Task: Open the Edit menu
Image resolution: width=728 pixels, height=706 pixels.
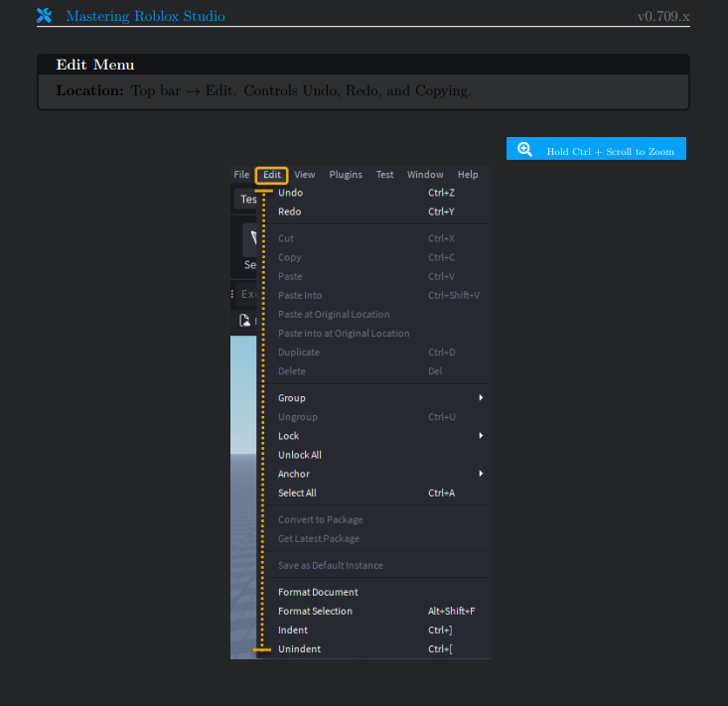Action: (x=271, y=175)
